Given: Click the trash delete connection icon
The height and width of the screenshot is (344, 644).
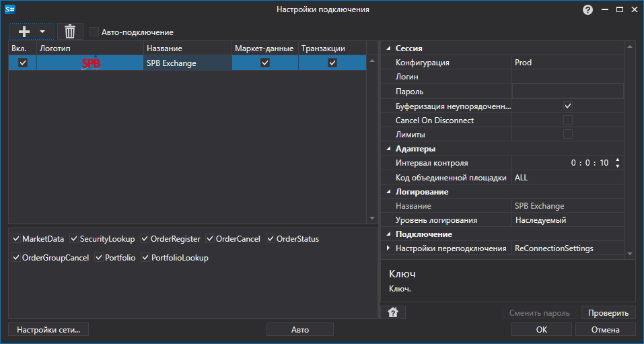Looking at the screenshot, I should 70,32.
